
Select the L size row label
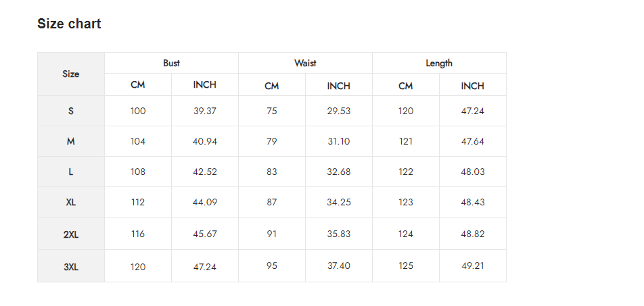click(x=71, y=172)
